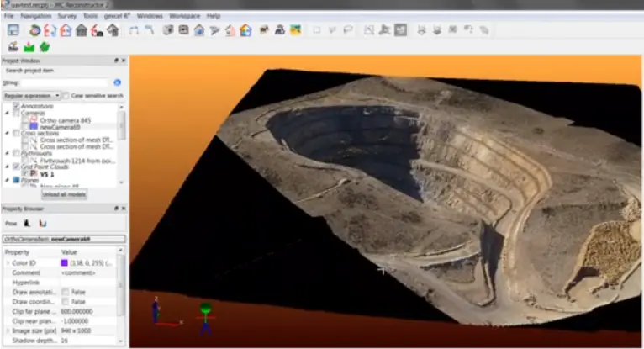Click the colored axes icon in Property Browser

pos(42,223)
